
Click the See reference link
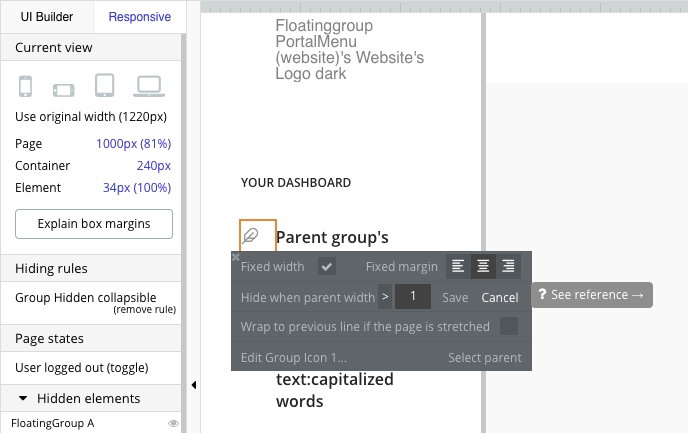[591, 295]
